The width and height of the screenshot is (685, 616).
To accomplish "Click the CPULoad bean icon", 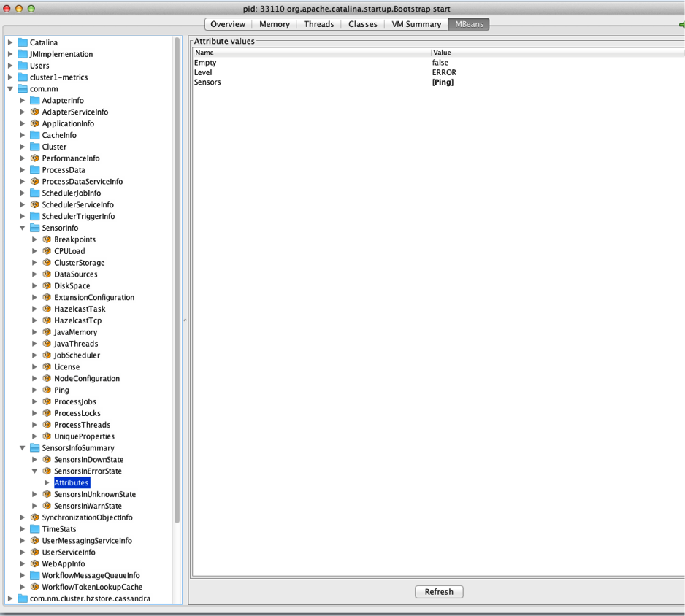I will [46, 251].
